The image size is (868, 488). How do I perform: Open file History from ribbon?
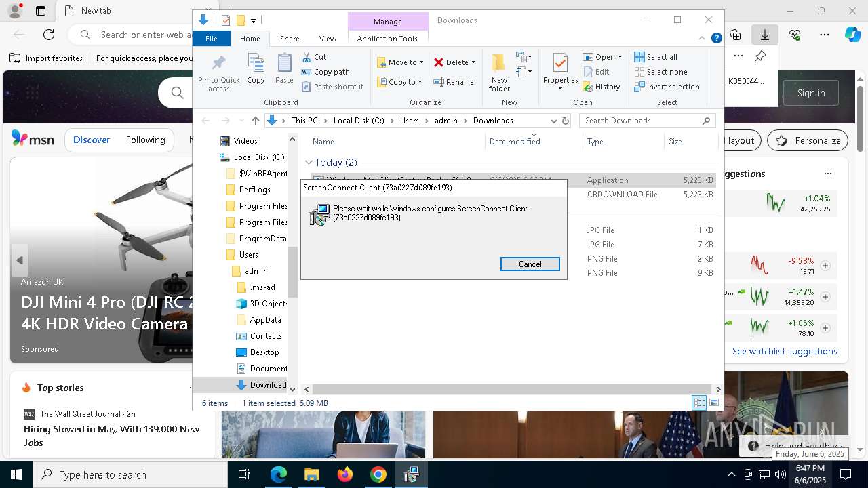601,87
